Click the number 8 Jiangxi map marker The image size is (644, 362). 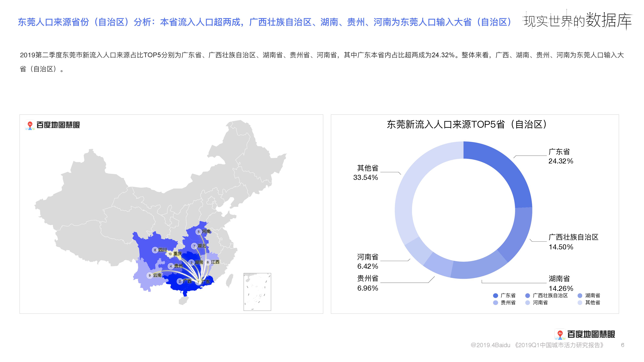click(x=208, y=262)
